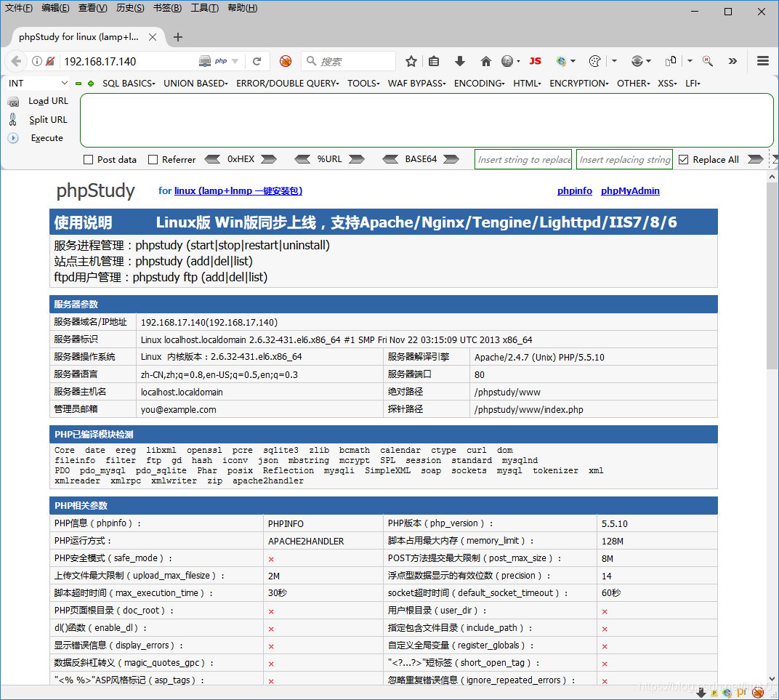The image size is (779, 700).
Task: Expand the TOOLS menu in HackBar
Action: tap(363, 84)
